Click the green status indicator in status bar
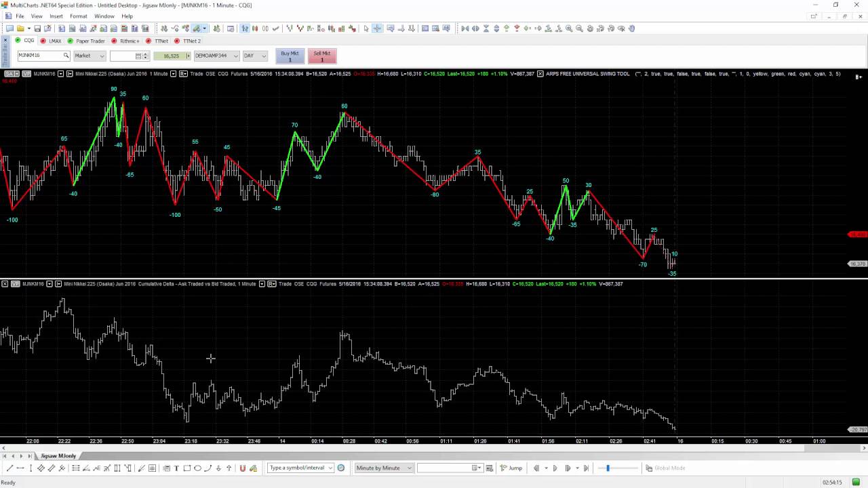 point(856,482)
